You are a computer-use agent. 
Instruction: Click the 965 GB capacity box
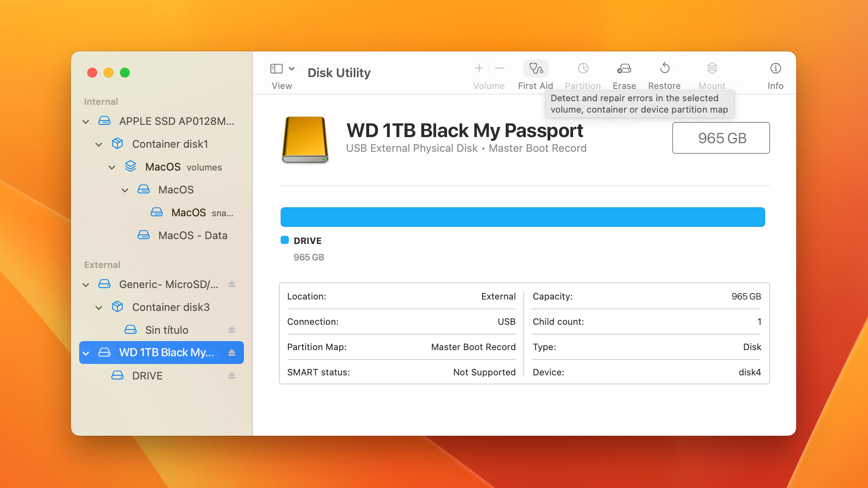tap(721, 138)
